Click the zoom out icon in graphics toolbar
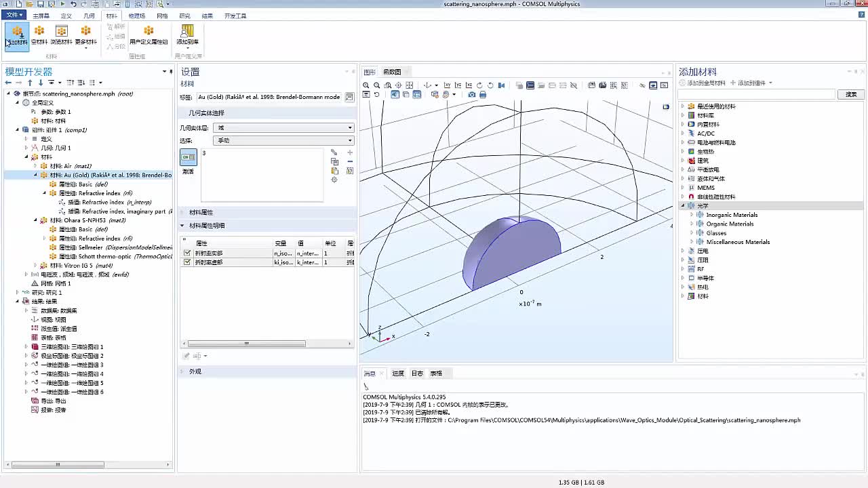The height and width of the screenshot is (488, 868). point(377,85)
